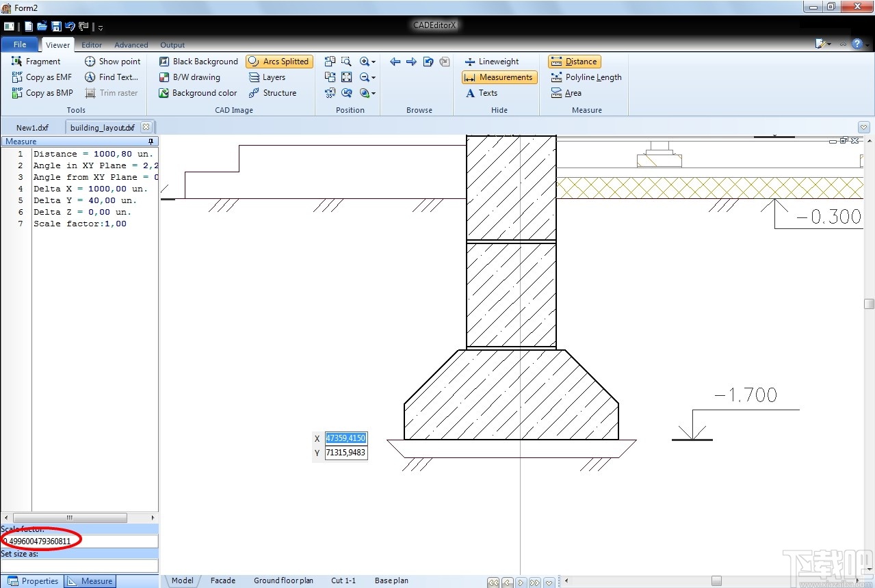Open the File menu button

20,44
